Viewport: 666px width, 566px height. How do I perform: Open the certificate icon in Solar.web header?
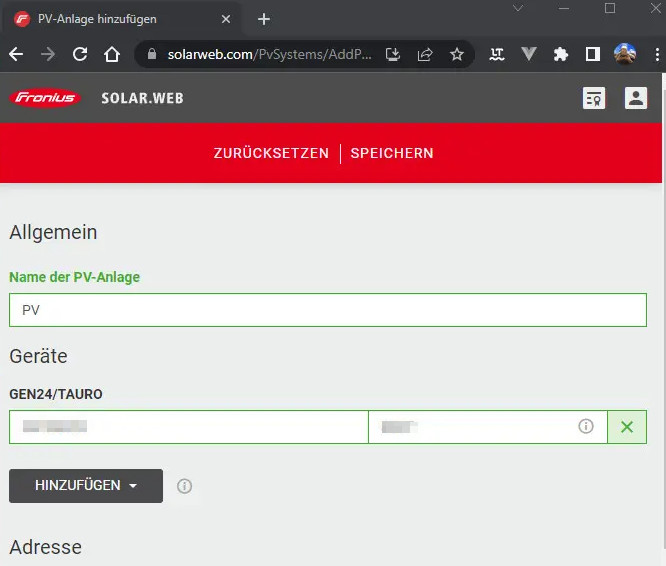tap(594, 98)
